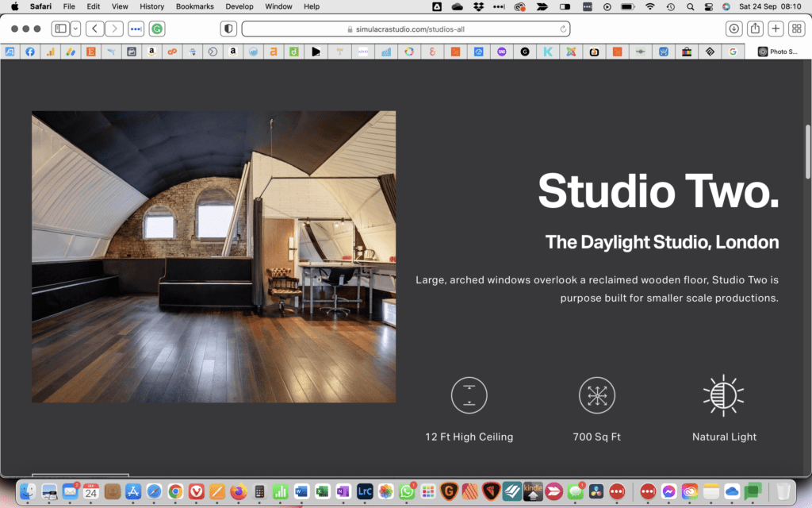Open App Store from the Dock
Screen dimensions: 812x508
pos(133,491)
